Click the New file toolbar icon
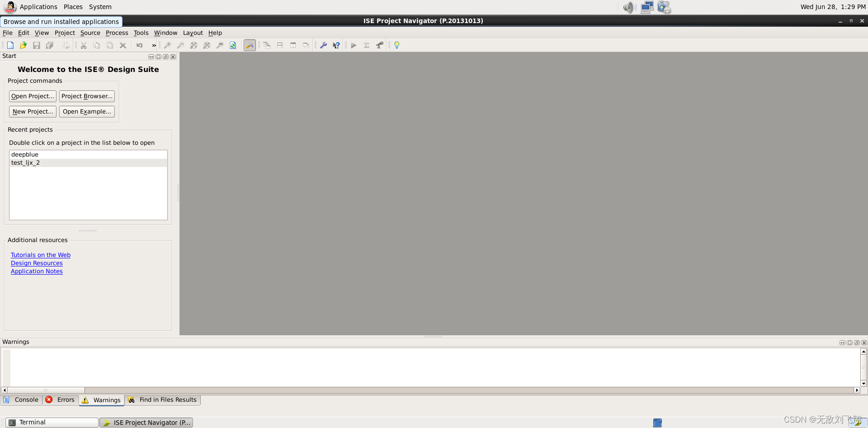868x428 pixels. pos(10,45)
